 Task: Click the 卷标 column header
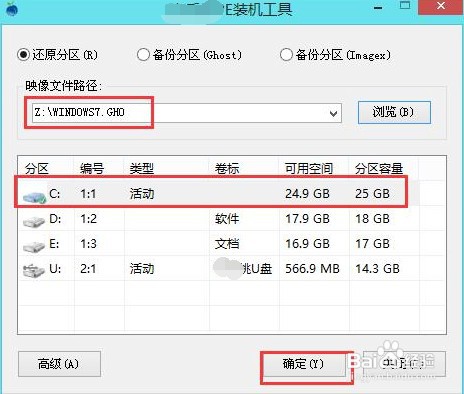pyautogui.click(x=227, y=169)
